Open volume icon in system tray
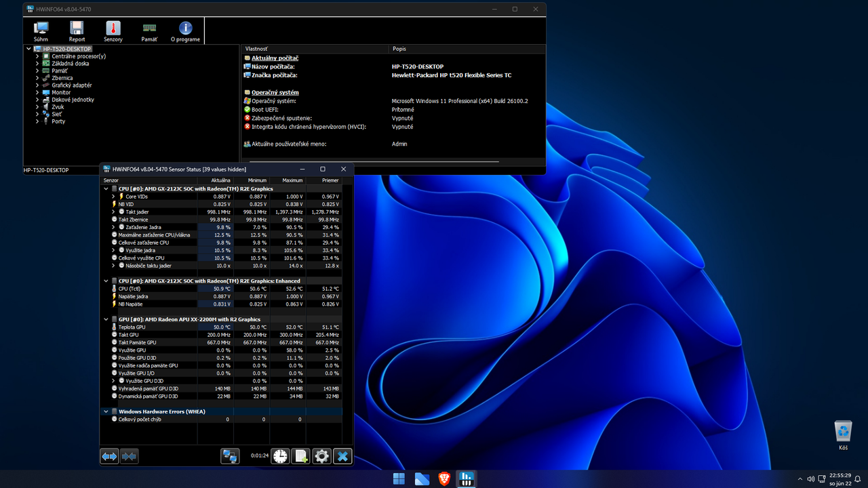This screenshot has width=868, height=488. tap(810, 479)
